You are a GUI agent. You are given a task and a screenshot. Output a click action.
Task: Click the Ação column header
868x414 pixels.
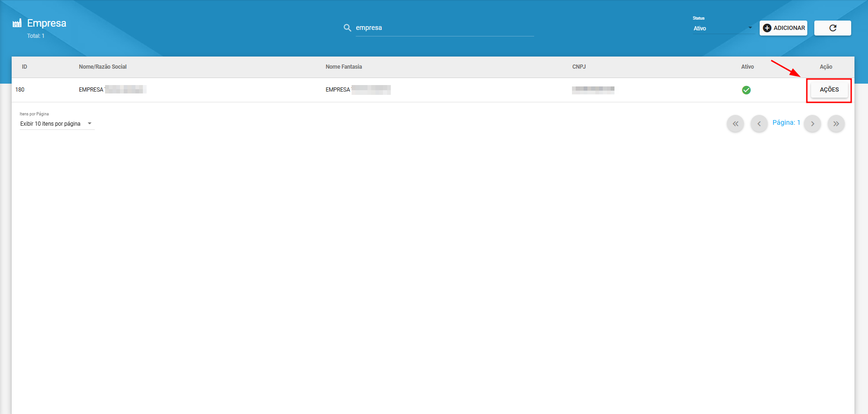click(x=826, y=67)
